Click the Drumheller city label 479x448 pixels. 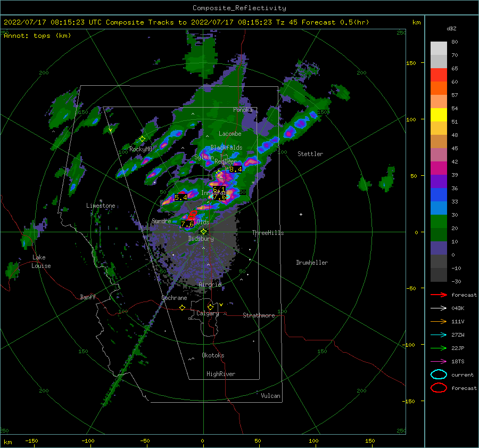click(312, 263)
